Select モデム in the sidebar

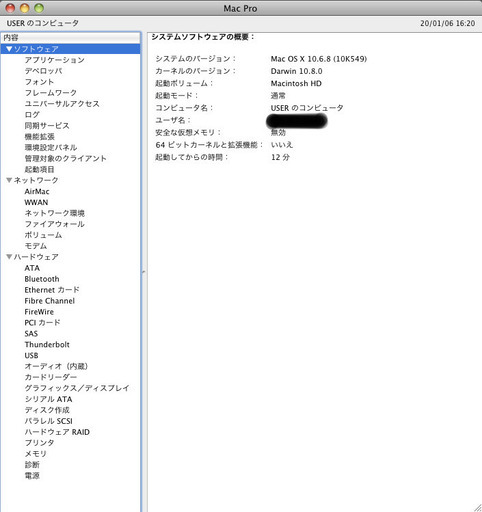tap(36, 246)
